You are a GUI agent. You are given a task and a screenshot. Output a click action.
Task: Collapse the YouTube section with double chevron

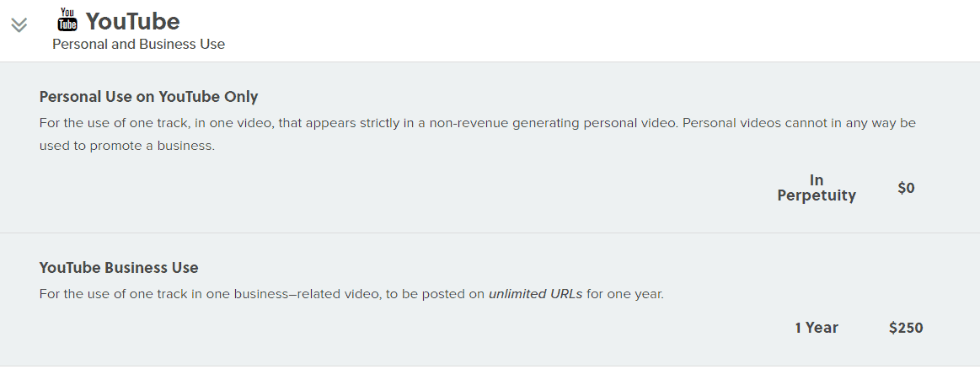point(19,25)
